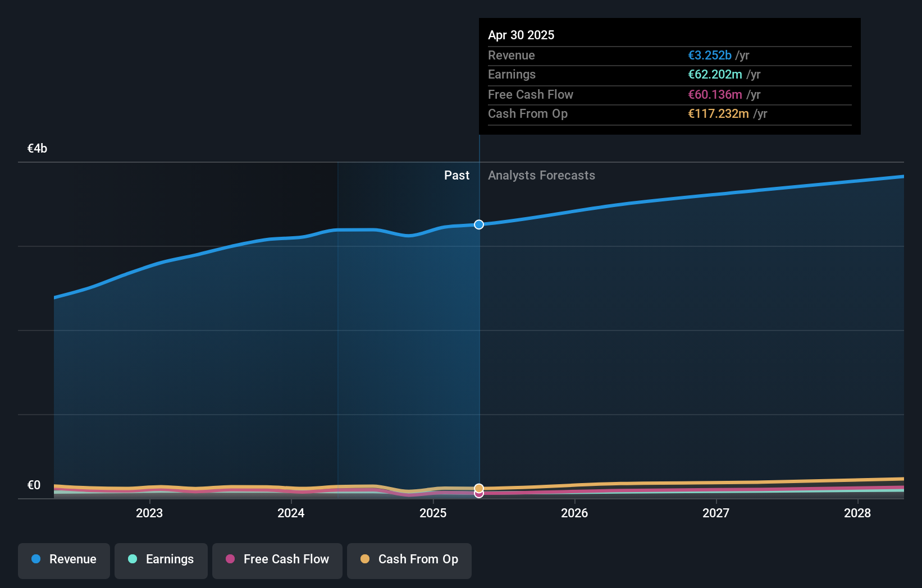Select the teal Earnings legend dot
The image size is (922, 588).
click(131, 559)
